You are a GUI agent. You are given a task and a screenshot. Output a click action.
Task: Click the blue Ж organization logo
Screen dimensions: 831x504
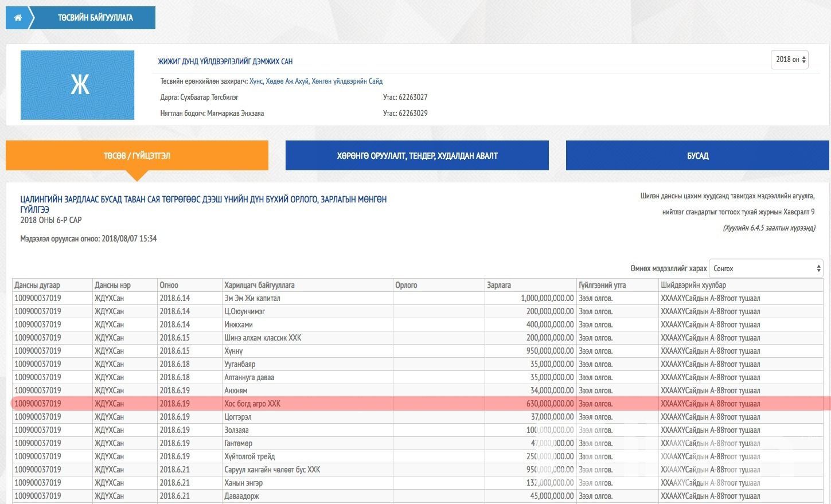(x=77, y=85)
